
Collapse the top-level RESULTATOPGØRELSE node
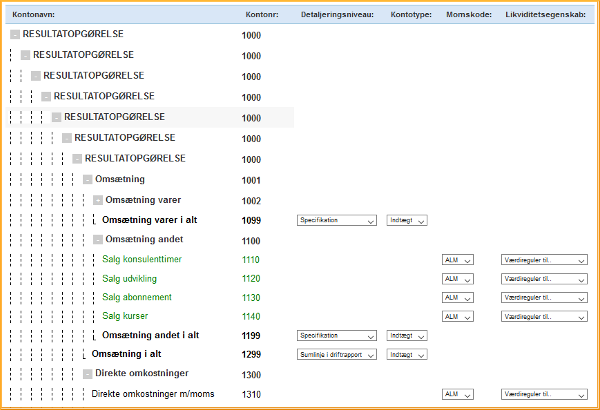coord(15,35)
